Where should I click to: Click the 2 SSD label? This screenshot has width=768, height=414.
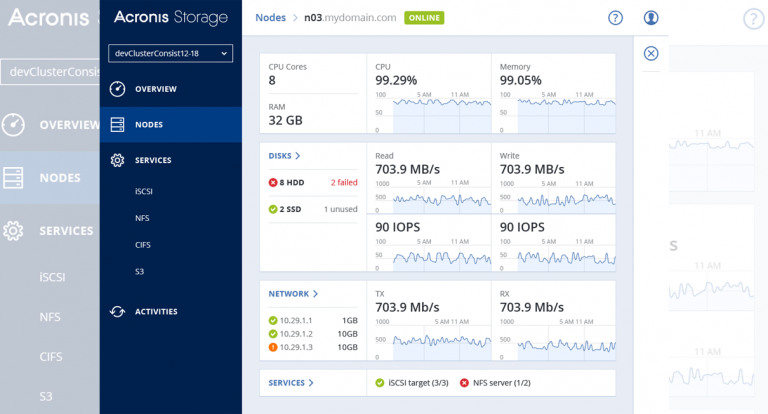tap(290, 209)
